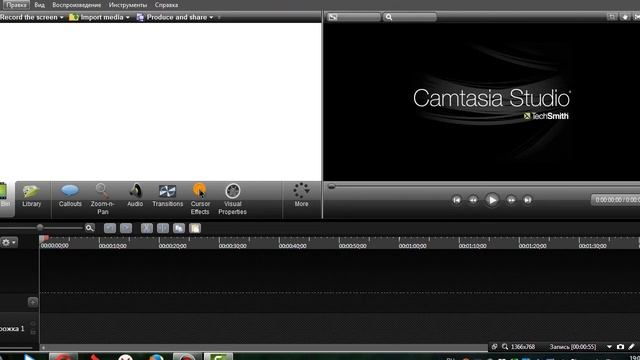The height and width of the screenshot is (360, 640).
Task: Click timeline scrollbar left arrow
Action: click(44, 348)
